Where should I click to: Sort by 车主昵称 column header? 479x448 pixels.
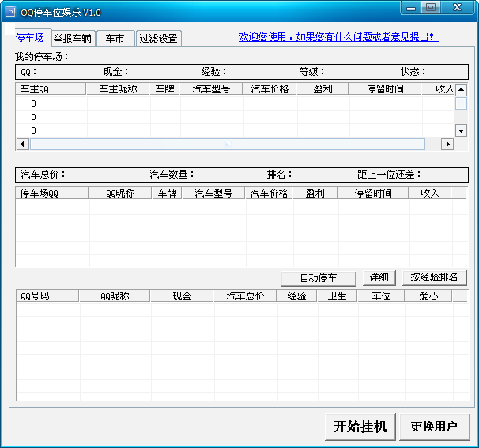[x=118, y=88]
